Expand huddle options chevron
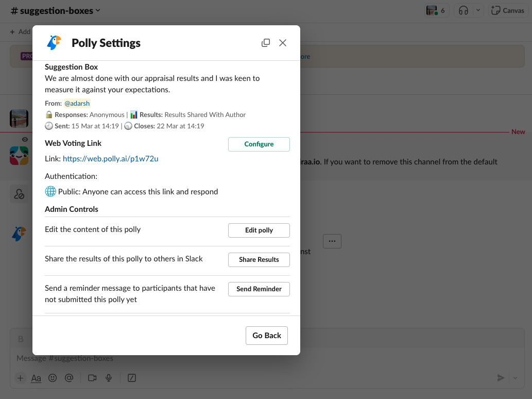532x399 pixels. 478,10
